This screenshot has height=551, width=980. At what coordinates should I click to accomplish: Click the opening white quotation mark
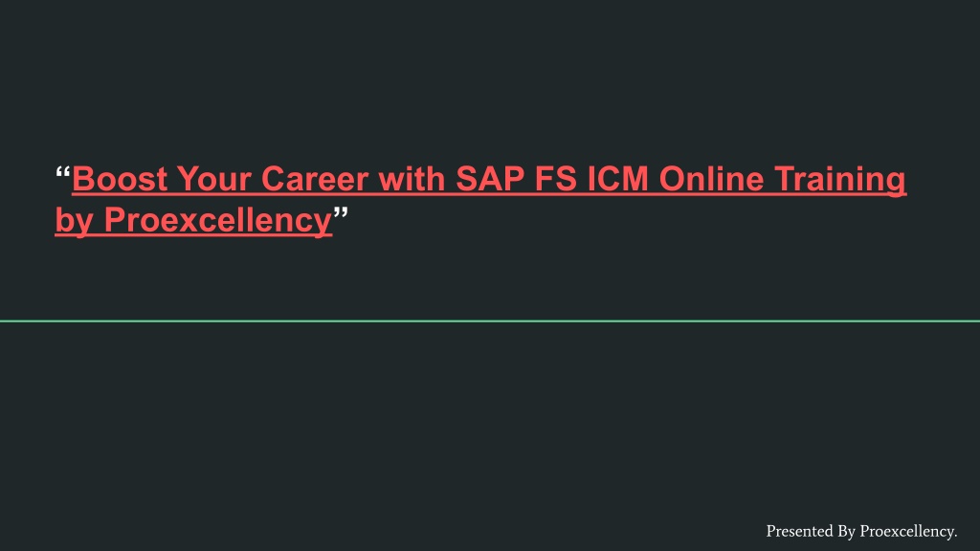click(x=63, y=172)
